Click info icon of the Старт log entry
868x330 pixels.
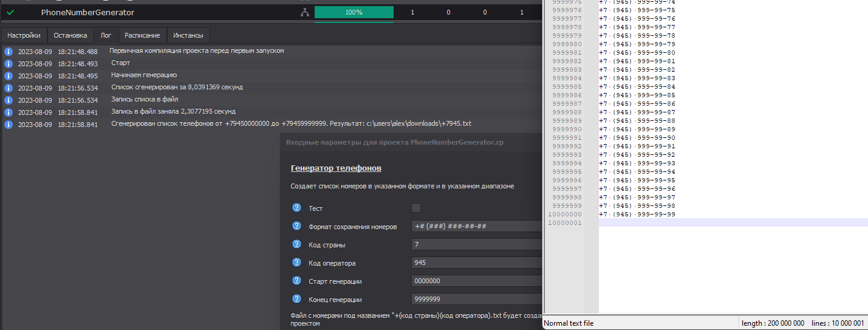[x=9, y=64]
